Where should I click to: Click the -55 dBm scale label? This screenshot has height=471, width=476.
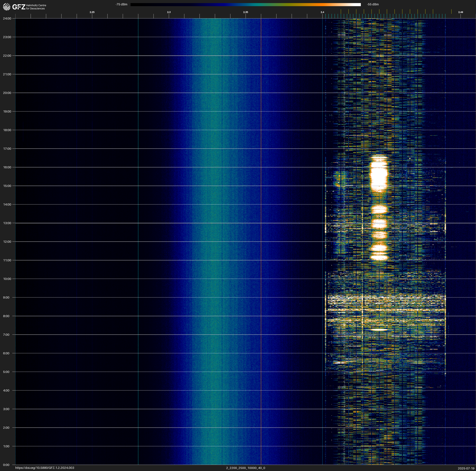(373, 4)
